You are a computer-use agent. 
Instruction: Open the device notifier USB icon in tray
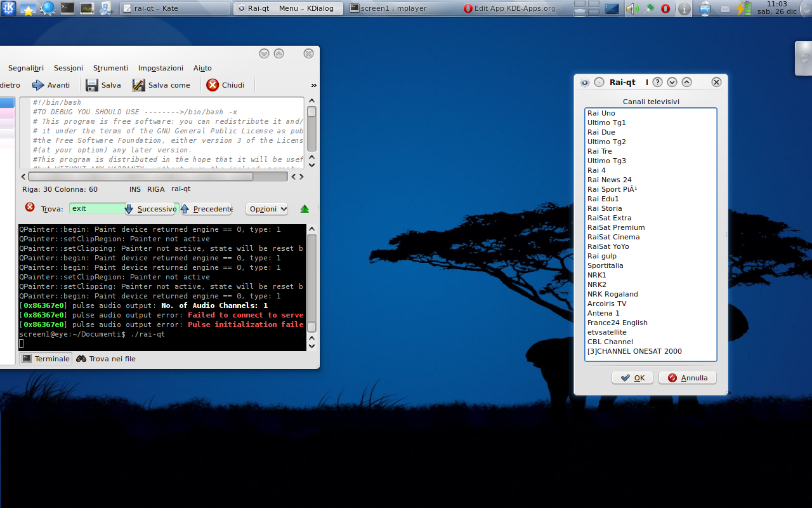pos(705,9)
